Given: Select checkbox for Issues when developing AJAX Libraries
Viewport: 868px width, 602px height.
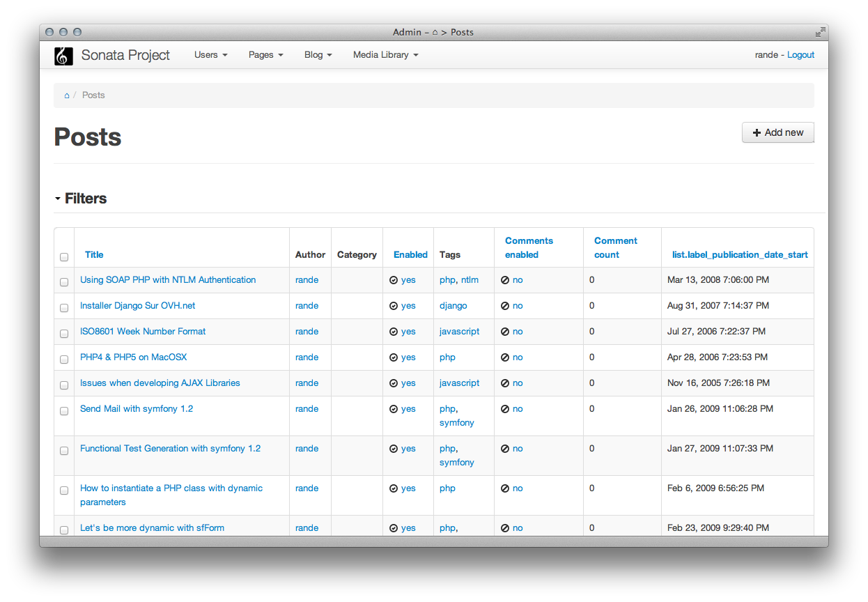Looking at the screenshot, I should click(64, 385).
